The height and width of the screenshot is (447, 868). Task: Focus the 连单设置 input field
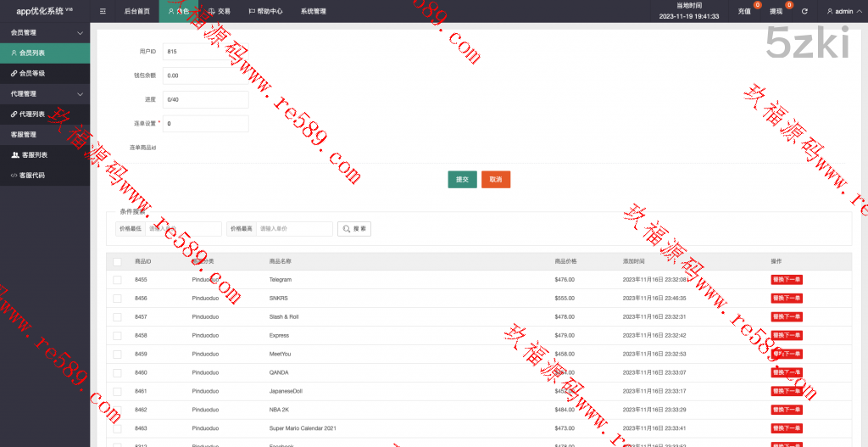click(205, 124)
